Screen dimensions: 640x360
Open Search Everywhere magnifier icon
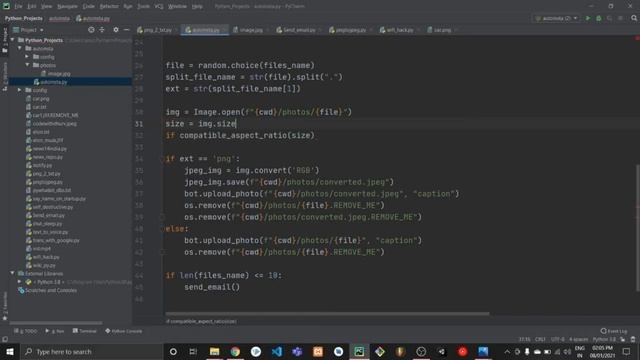(x=634, y=18)
